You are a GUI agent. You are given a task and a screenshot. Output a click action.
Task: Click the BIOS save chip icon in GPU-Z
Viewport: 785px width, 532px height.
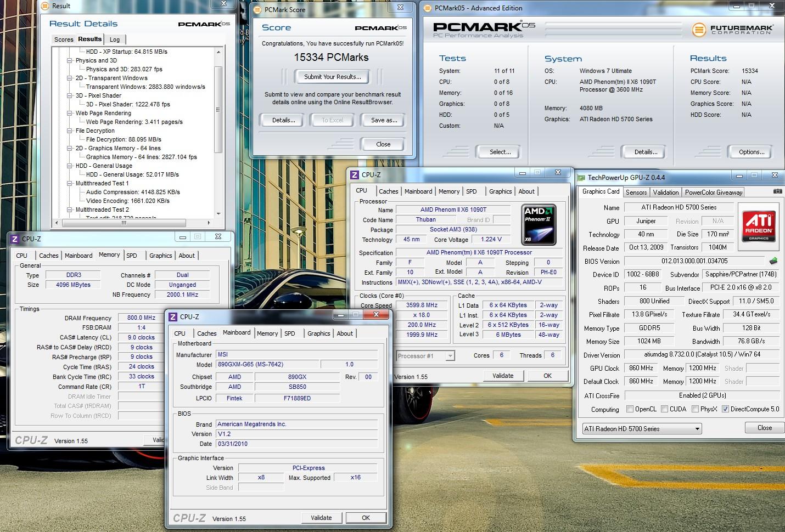point(773,261)
